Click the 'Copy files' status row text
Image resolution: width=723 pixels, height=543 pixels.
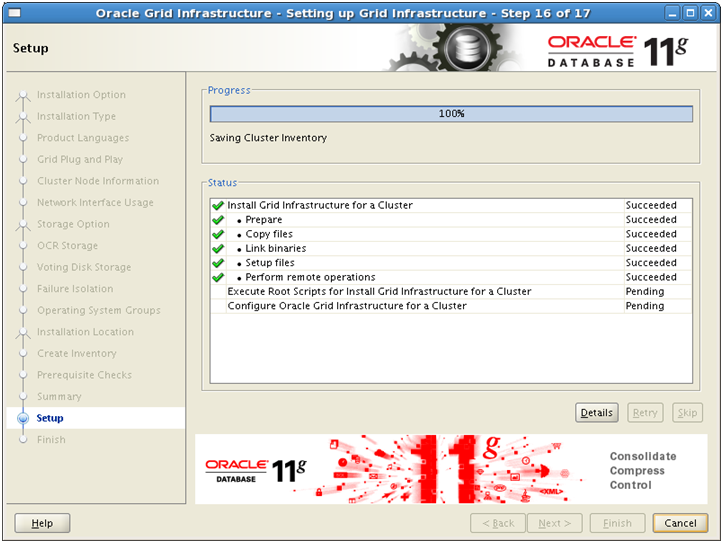[269, 234]
